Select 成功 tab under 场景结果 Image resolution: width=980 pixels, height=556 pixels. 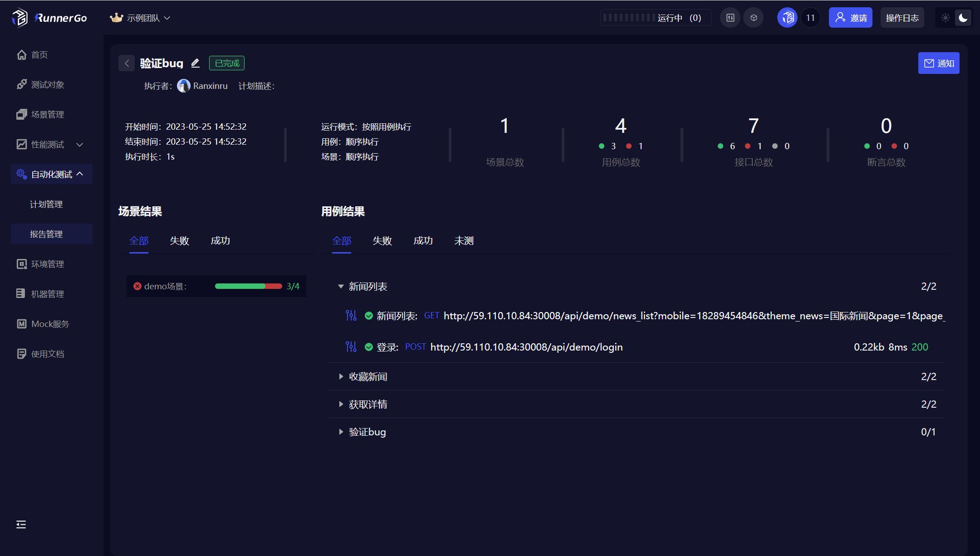(x=220, y=241)
